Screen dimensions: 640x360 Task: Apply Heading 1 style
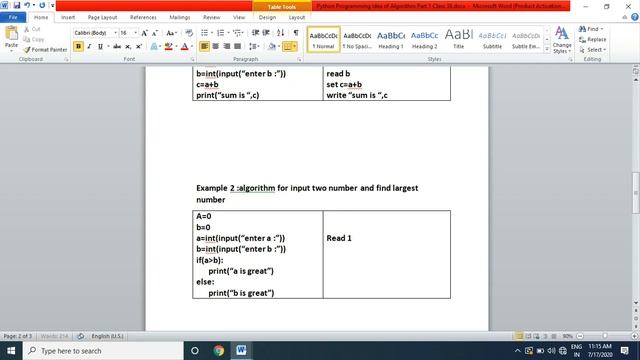click(x=391, y=40)
